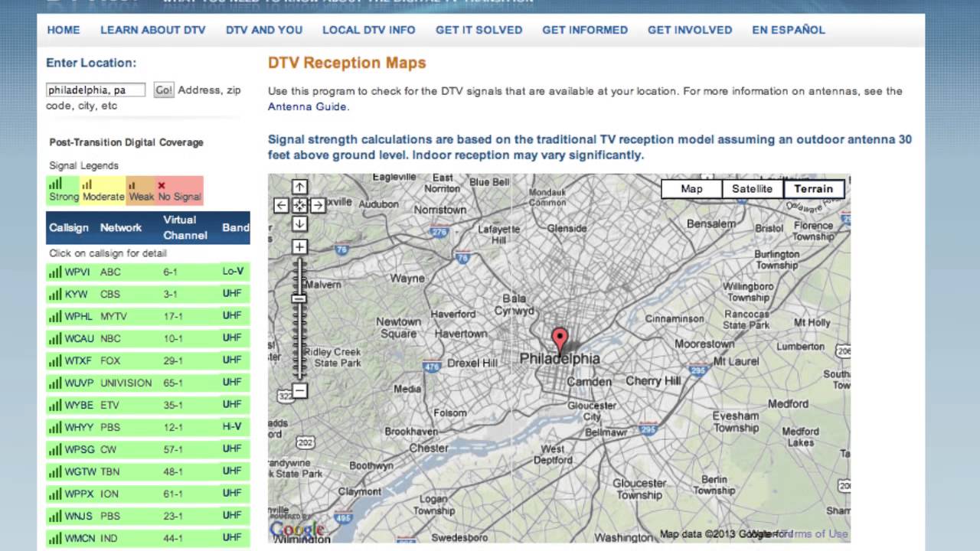Open GET IT SOLVED section
The image size is (980, 551).
[479, 30]
